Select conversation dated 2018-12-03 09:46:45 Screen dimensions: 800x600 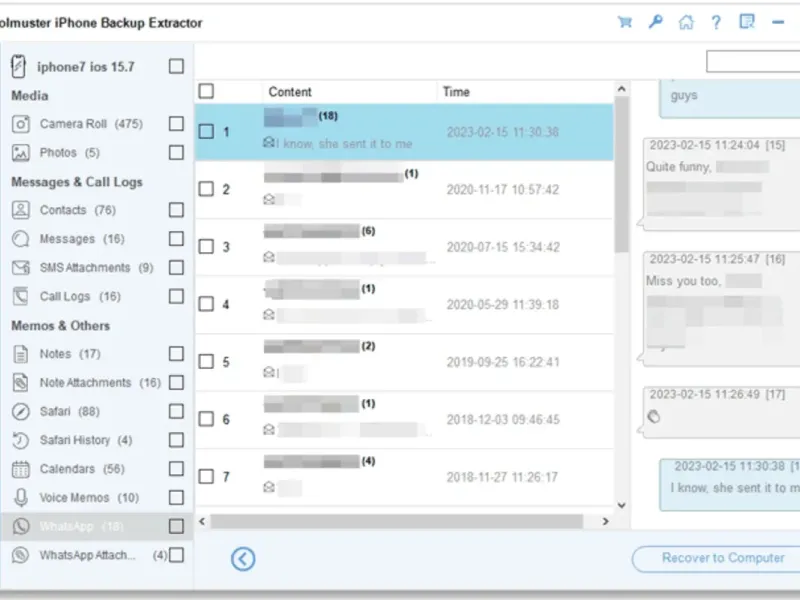pyautogui.click(x=404, y=420)
